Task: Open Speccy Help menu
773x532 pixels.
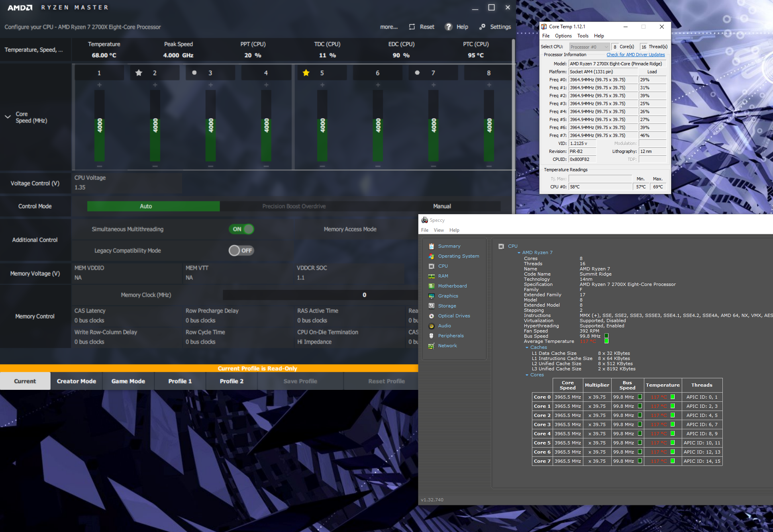Action: [x=454, y=230]
